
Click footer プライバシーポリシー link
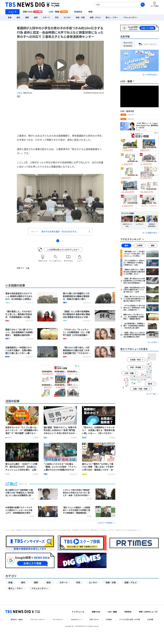point(38,619)
